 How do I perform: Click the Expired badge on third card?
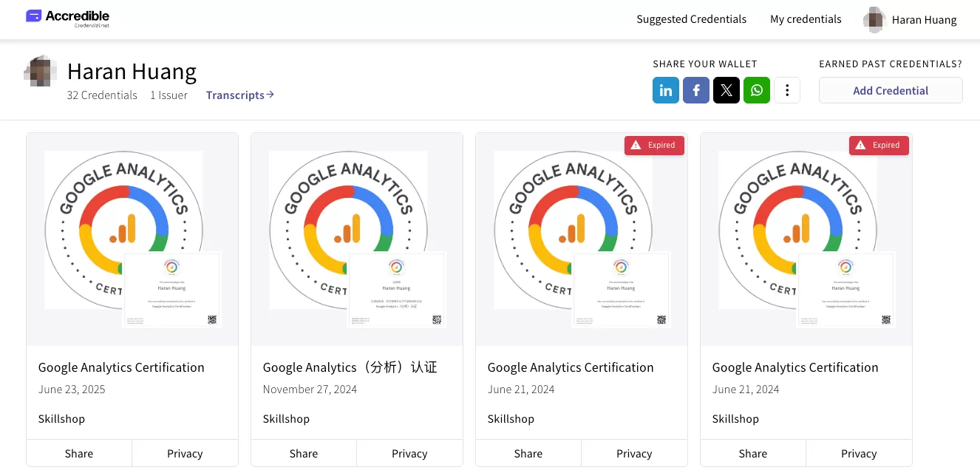654,146
